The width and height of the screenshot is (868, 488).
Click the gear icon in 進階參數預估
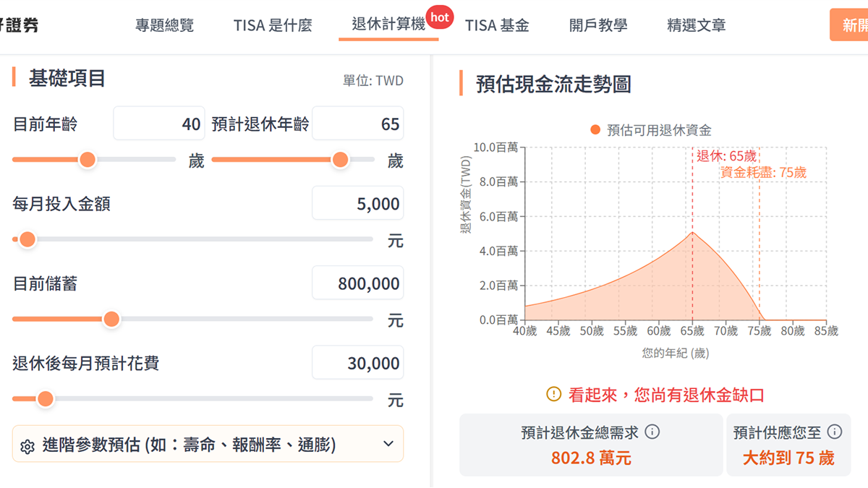(x=27, y=446)
